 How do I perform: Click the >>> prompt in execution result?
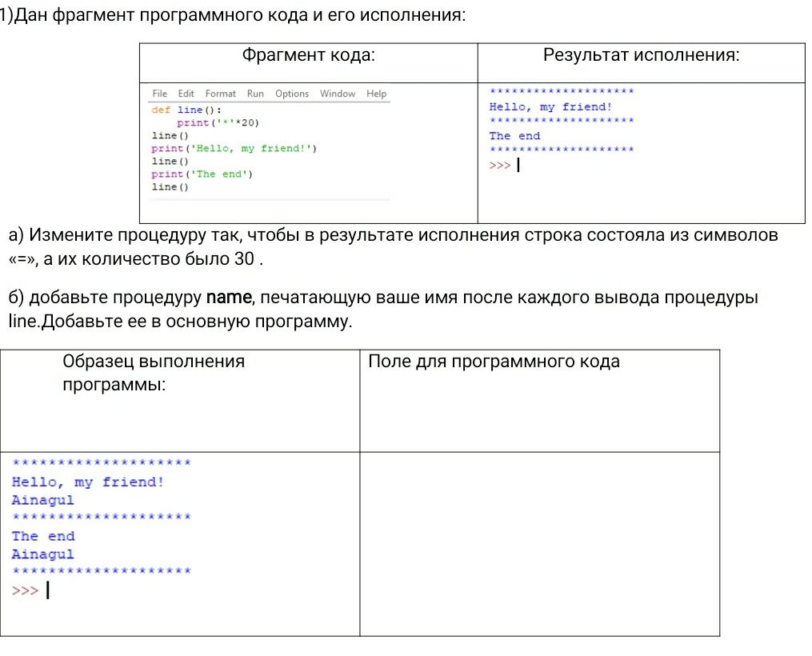(500, 166)
